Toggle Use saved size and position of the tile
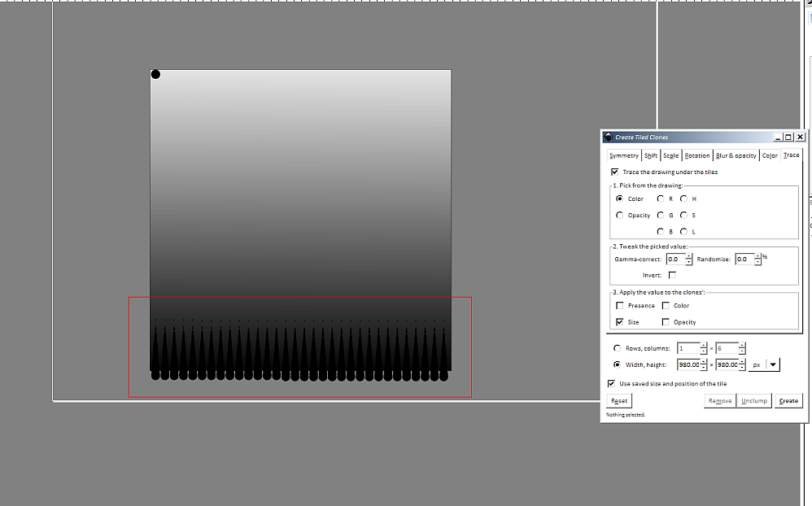This screenshot has height=506, width=812. click(612, 383)
